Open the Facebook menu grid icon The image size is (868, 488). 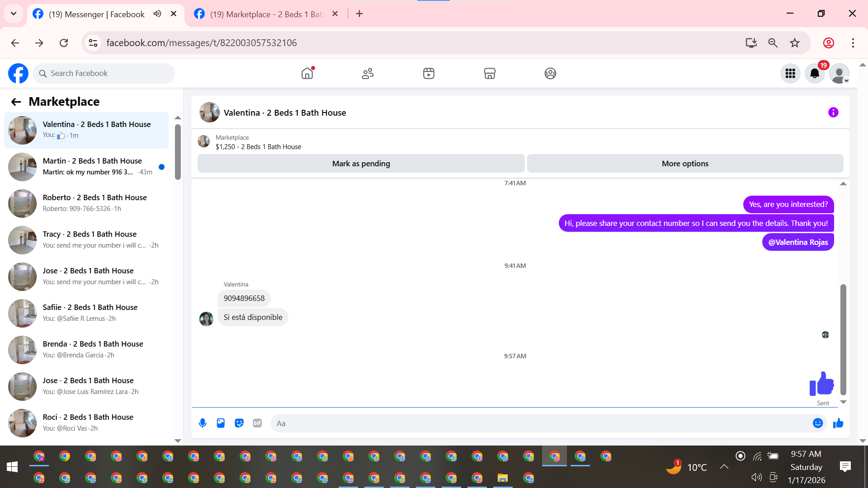click(x=790, y=74)
